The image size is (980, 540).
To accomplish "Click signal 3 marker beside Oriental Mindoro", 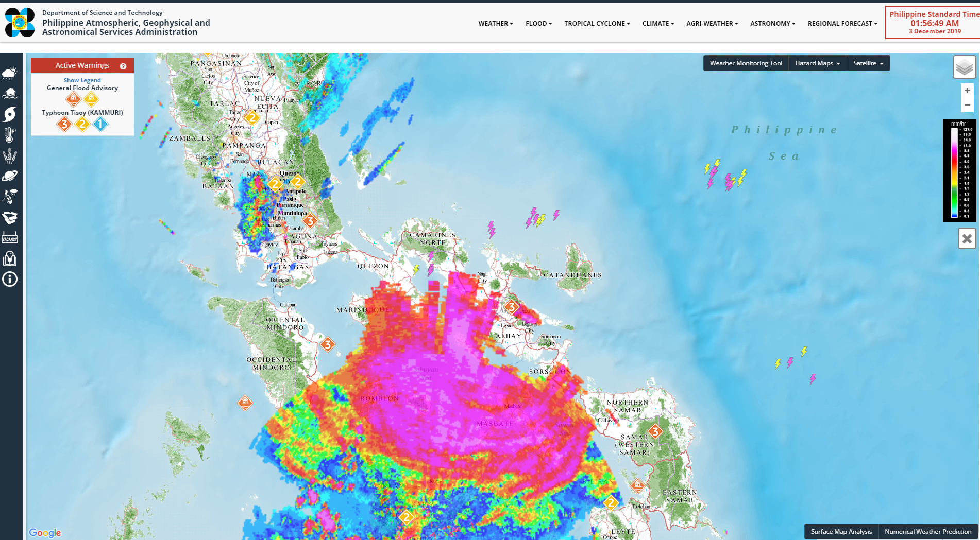I will (x=328, y=344).
